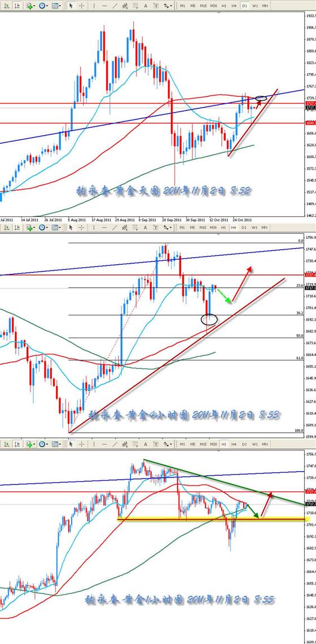Switch 4-hour chart toolbar to M5 timeframe
Screen dimensions: 316x644
192,227
